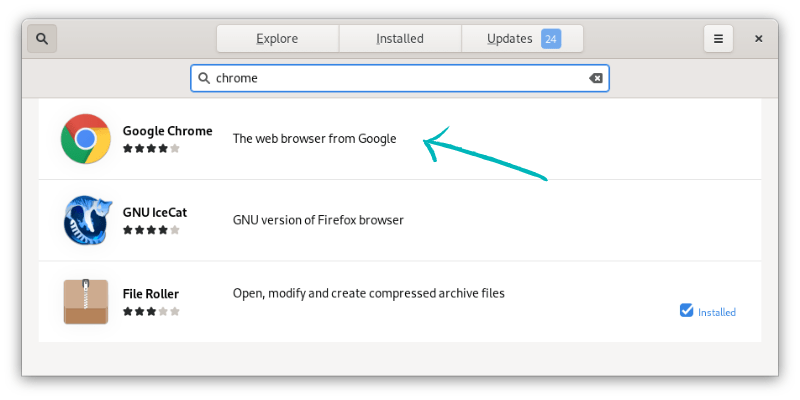Screen dimensions: 800x400
Task: Click File Roller star rating
Action: pos(151,311)
